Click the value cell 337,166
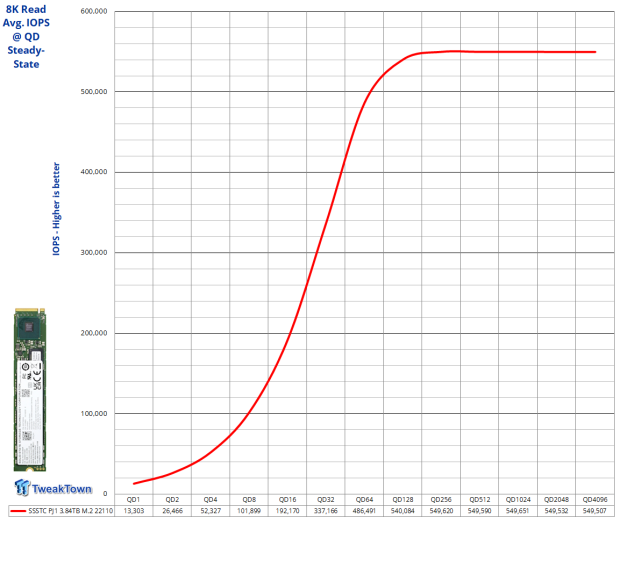 point(326,511)
